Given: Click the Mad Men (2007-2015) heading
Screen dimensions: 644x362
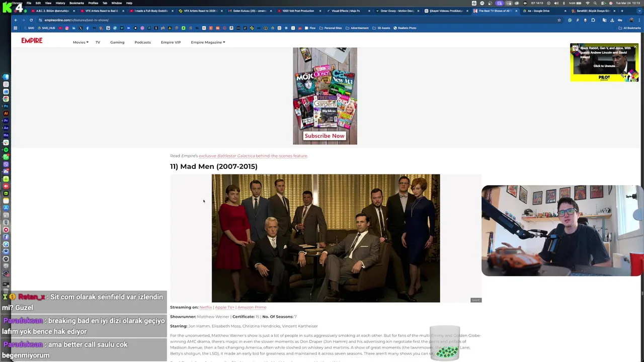Looking at the screenshot, I should (x=214, y=166).
